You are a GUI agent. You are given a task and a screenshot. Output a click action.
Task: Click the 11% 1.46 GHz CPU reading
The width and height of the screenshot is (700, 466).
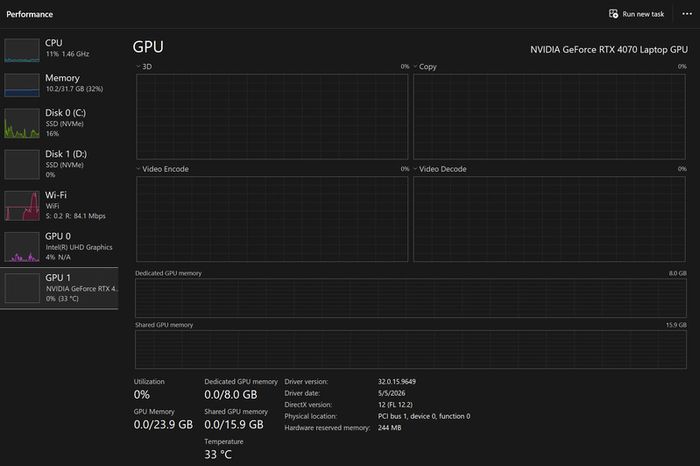click(67, 54)
